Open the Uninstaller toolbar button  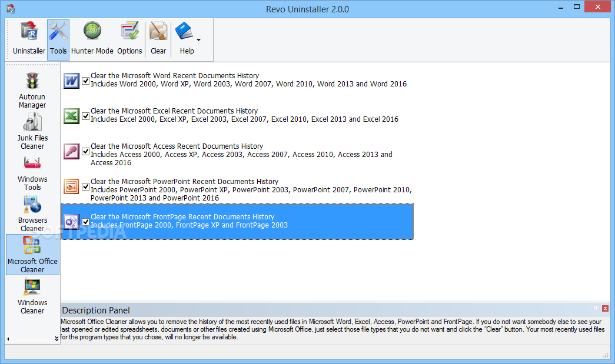click(29, 39)
